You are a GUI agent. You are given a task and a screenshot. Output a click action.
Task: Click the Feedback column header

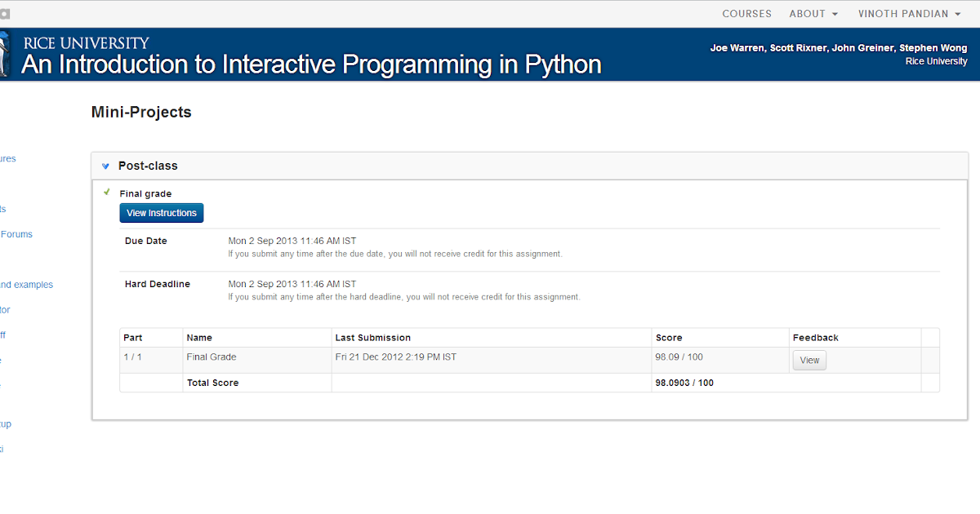coord(816,338)
